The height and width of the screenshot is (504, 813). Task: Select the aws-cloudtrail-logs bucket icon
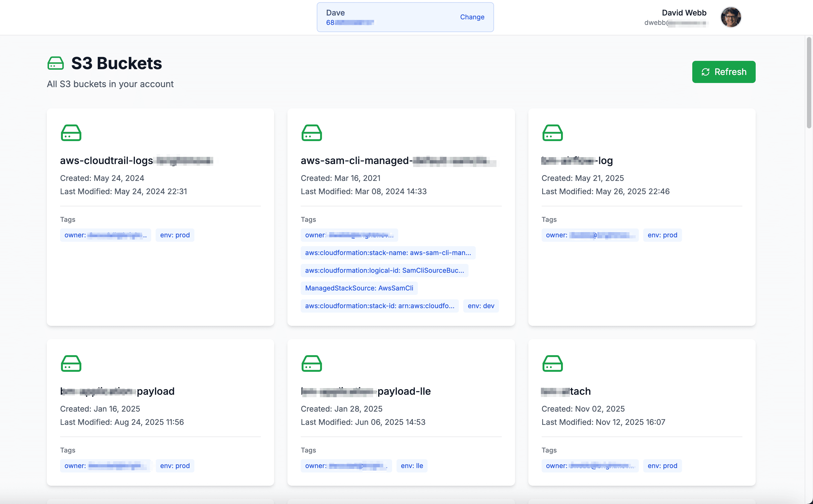tap(71, 133)
